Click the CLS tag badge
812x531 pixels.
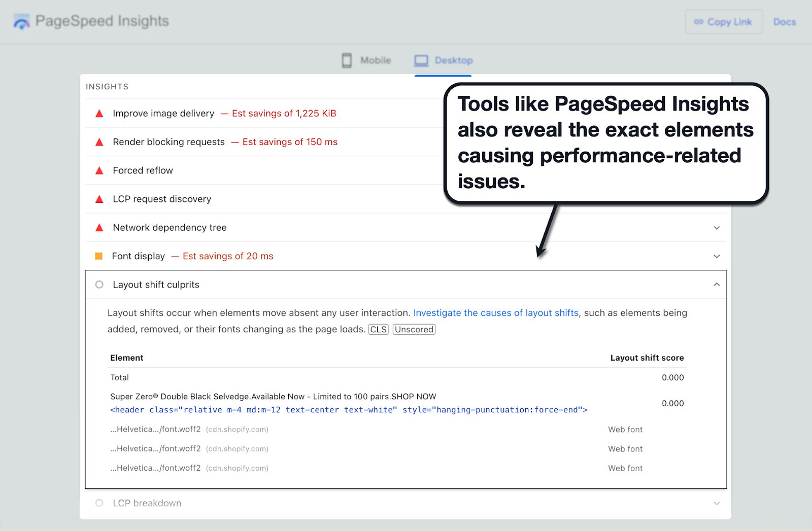(378, 329)
